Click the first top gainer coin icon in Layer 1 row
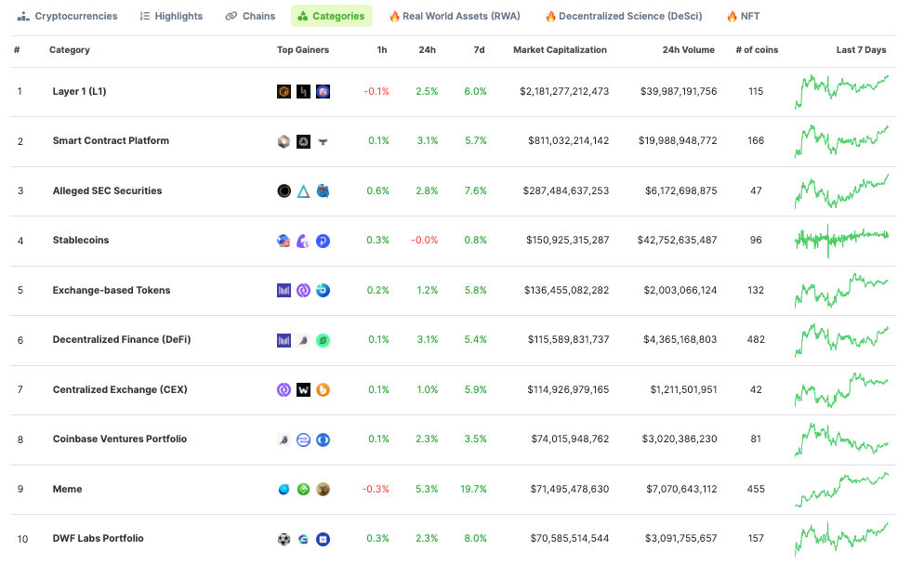 (284, 91)
